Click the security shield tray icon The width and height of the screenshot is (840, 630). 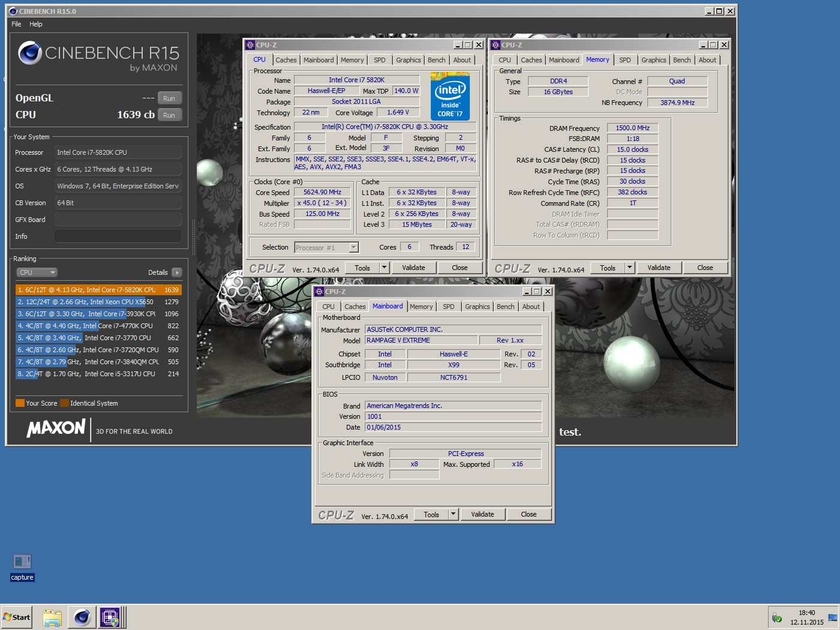point(777,617)
